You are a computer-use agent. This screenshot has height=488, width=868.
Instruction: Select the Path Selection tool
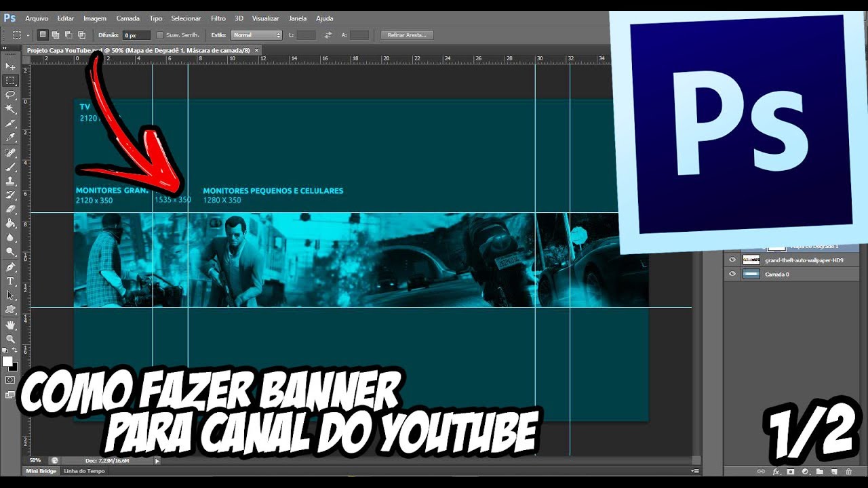[x=10, y=296]
